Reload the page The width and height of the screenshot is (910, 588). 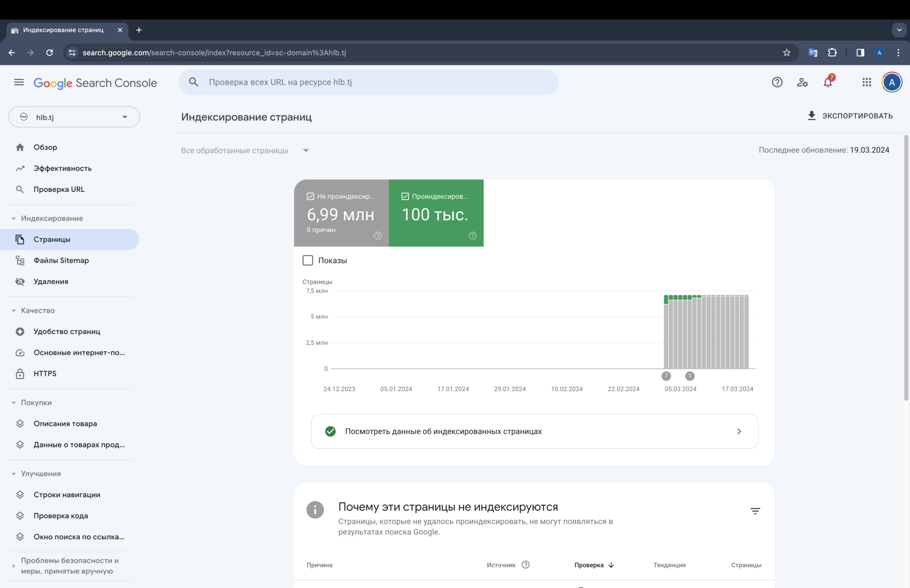tap(49, 53)
